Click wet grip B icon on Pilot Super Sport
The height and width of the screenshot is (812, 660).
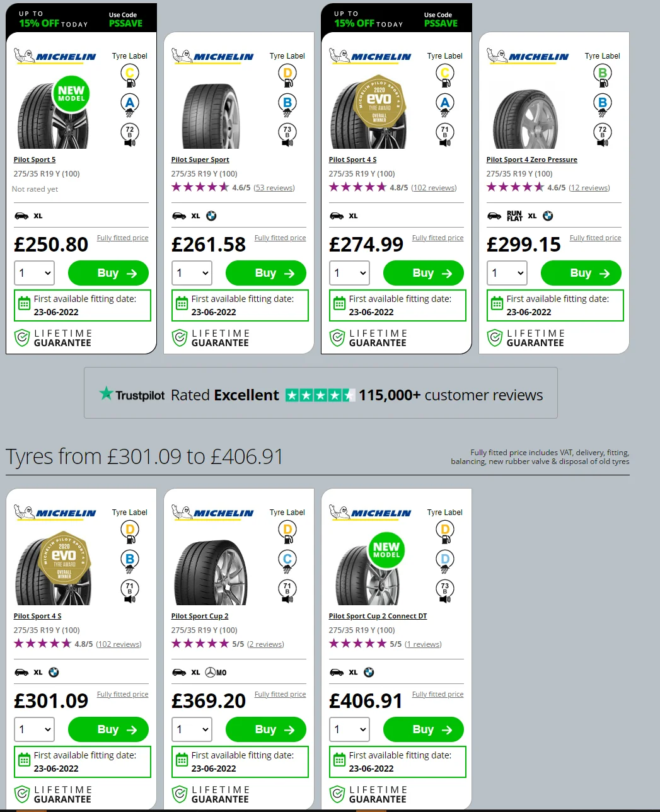287,105
